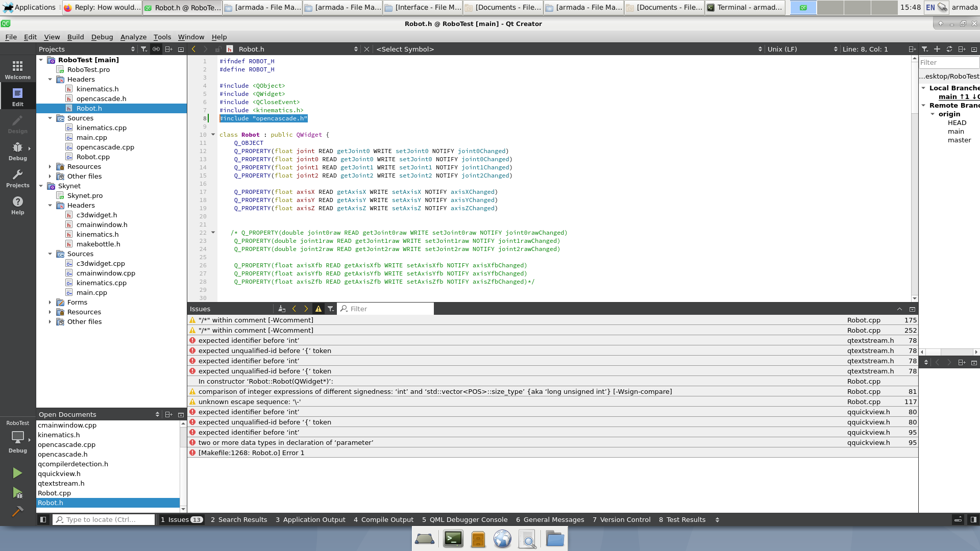Launch Terminal from the bottom dock
Viewport: 980px width, 551px height.
(453, 539)
